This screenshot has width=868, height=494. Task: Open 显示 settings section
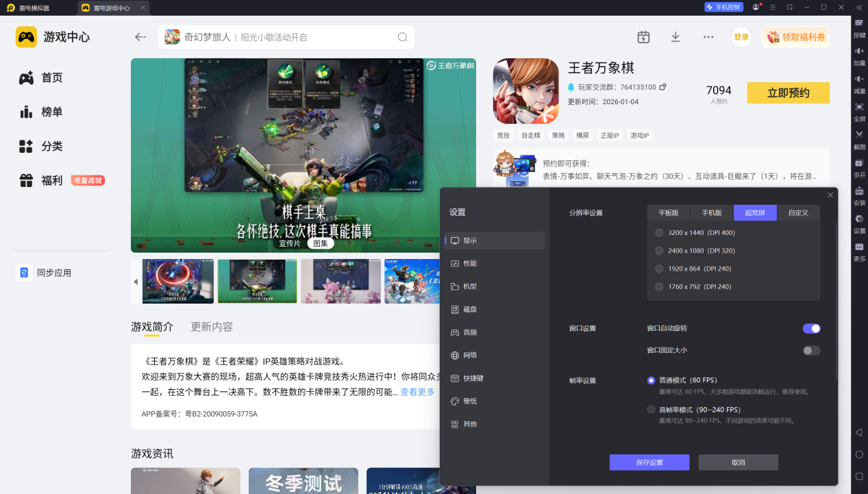click(495, 240)
